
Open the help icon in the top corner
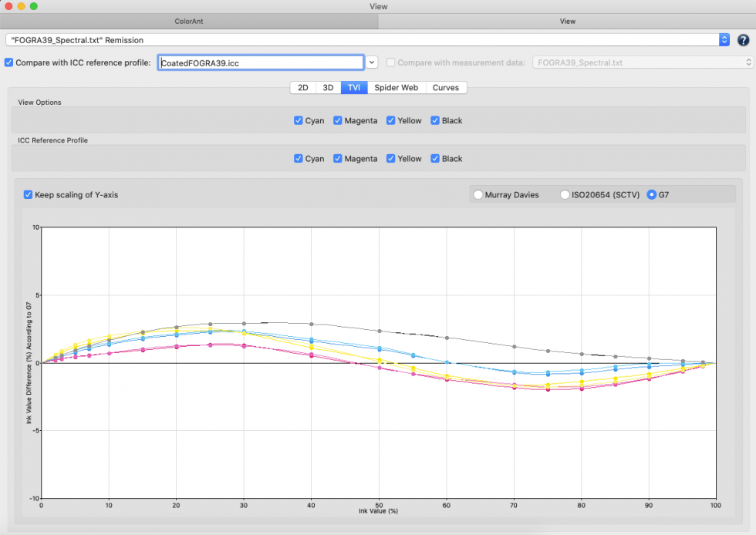[742, 39]
